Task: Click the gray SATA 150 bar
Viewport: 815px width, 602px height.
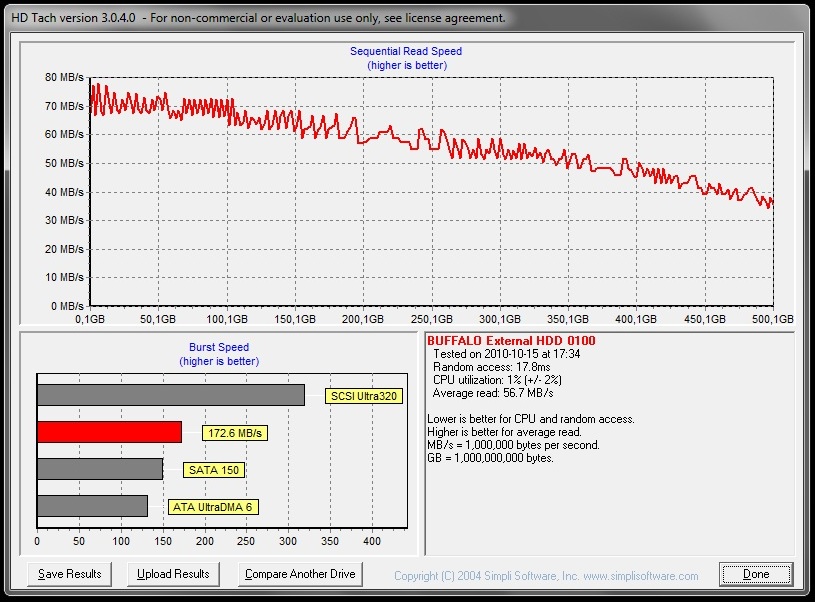Action: (99, 469)
